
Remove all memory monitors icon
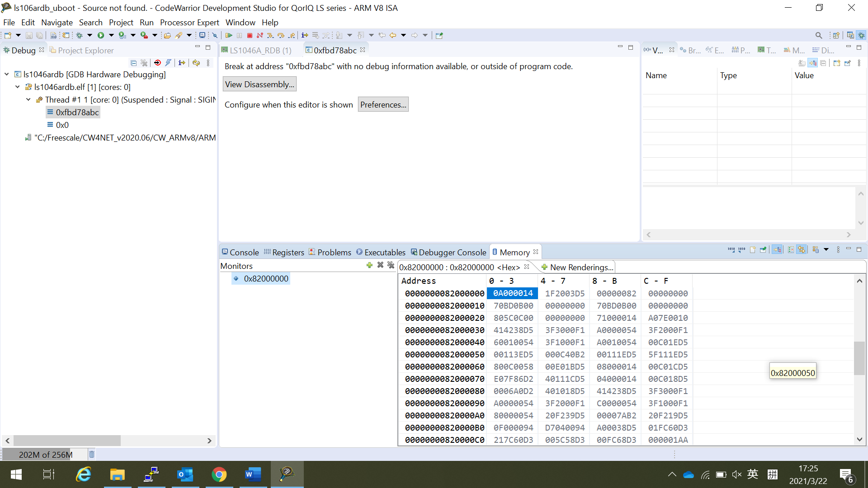click(x=391, y=265)
